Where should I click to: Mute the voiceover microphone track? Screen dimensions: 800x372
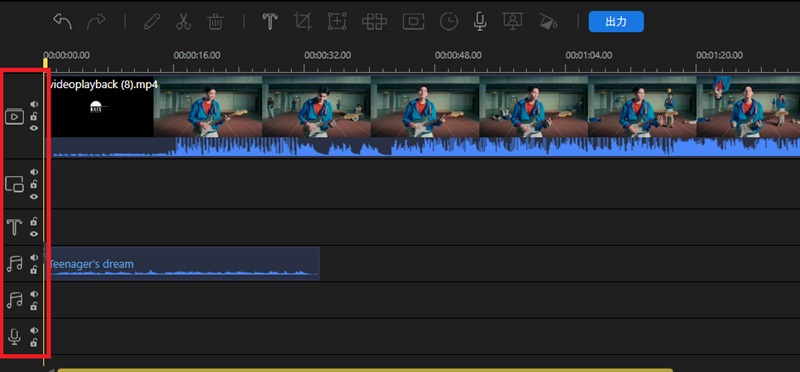(34, 331)
